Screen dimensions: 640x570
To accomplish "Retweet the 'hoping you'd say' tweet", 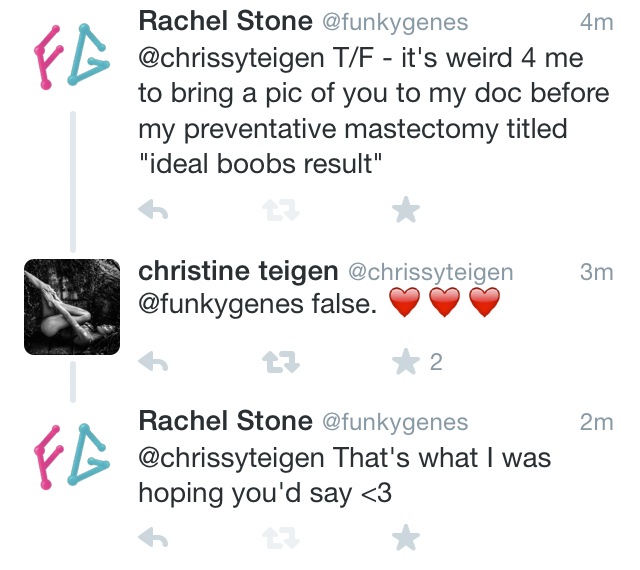I will [277, 539].
